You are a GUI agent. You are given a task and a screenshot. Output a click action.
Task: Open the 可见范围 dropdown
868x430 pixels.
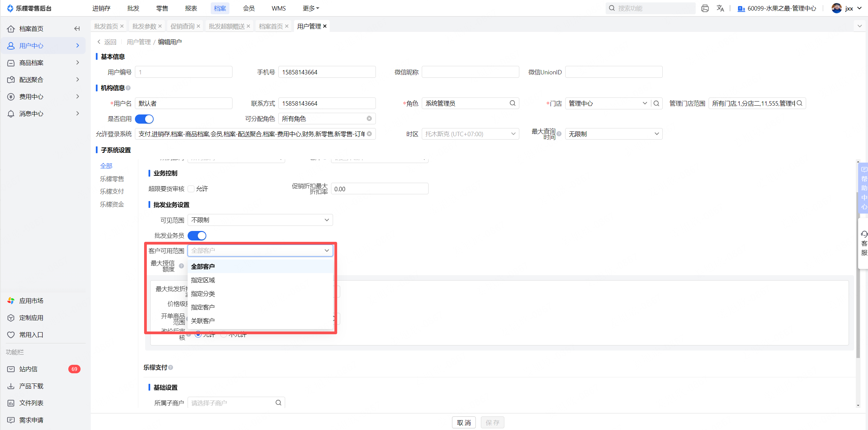(260, 220)
